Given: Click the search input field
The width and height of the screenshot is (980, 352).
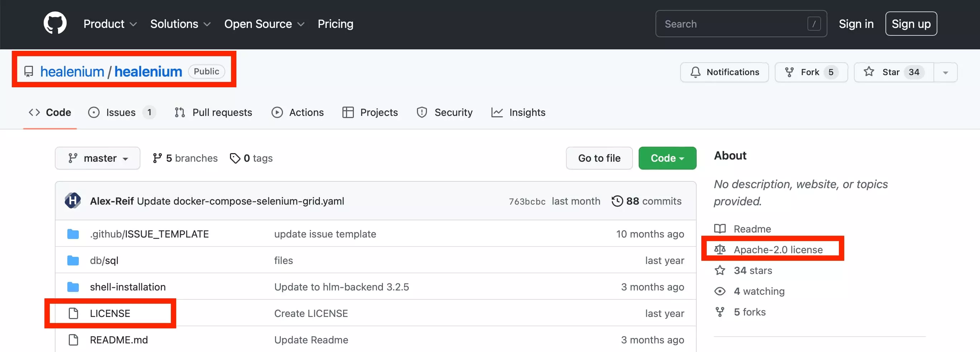Looking at the screenshot, I should coord(734,24).
